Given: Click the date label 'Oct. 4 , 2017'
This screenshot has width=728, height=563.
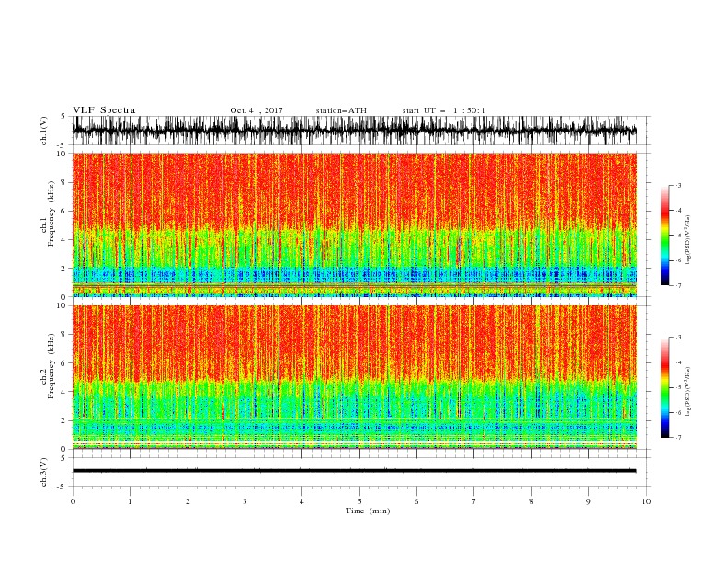Looking at the screenshot, I should (256, 110).
